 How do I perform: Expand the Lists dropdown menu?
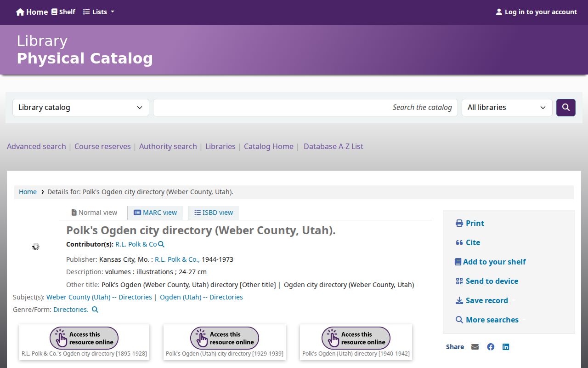99,12
